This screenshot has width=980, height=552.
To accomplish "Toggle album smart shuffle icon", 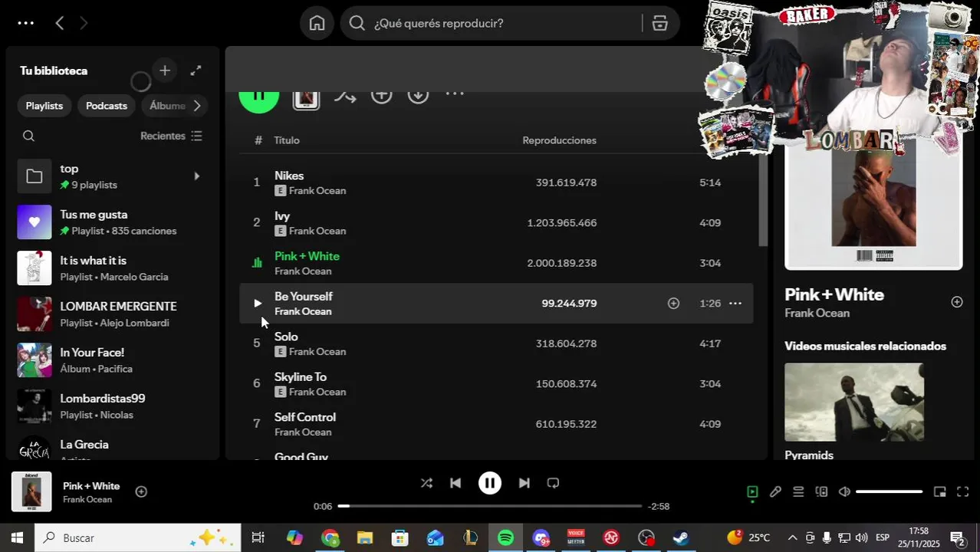I will [x=345, y=96].
